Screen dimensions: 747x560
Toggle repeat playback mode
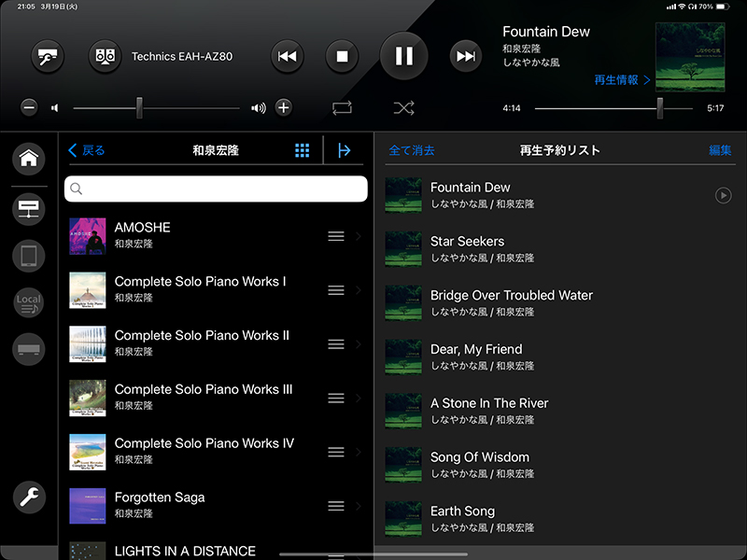[x=342, y=107]
